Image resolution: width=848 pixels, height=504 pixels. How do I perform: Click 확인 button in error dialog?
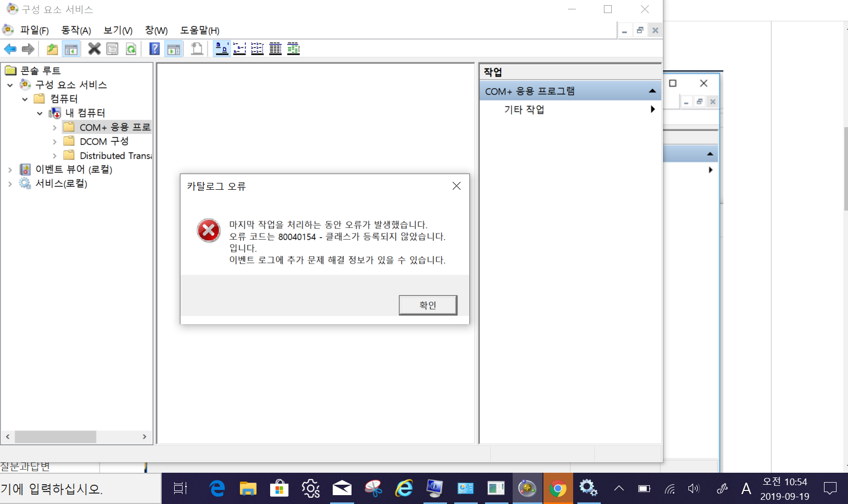[x=428, y=305]
